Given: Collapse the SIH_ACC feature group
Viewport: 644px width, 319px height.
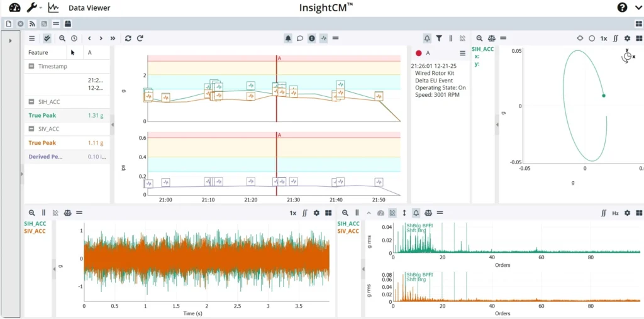Looking at the screenshot, I should (x=31, y=101).
